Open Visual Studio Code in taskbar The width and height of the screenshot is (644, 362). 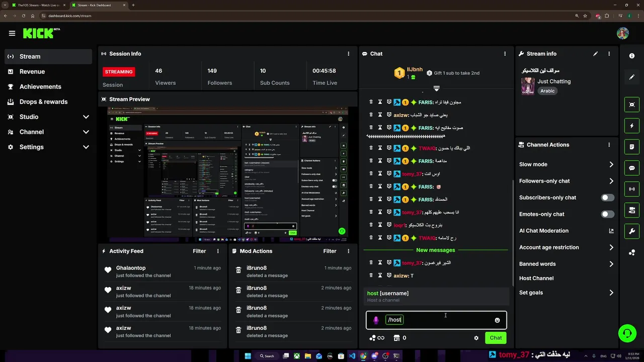(352, 356)
